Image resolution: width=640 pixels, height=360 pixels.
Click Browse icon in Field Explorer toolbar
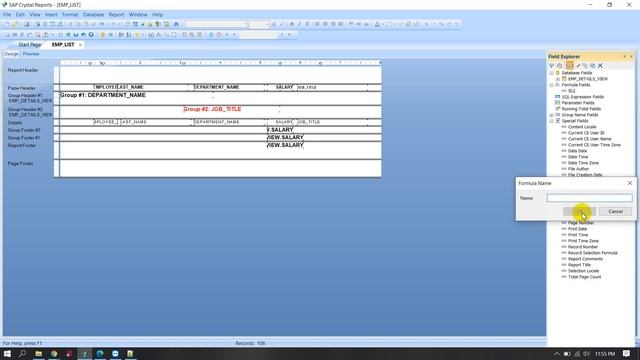click(560, 66)
